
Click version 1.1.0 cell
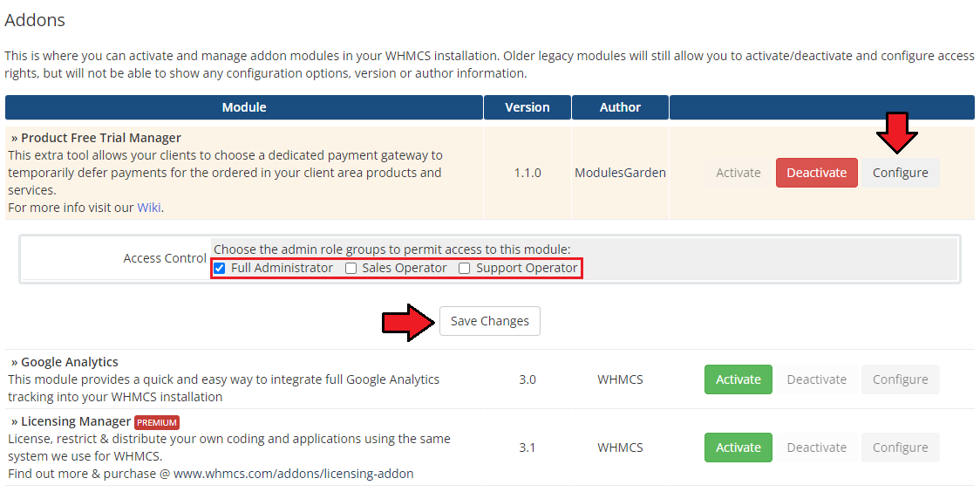pos(527,173)
